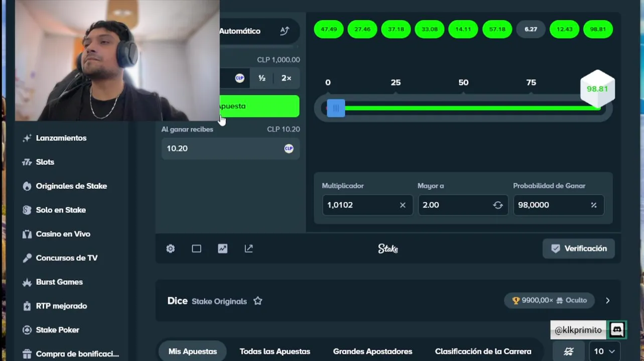The width and height of the screenshot is (644, 361).
Task: Click the Automático mode arrow icon
Action: (285, 31)
